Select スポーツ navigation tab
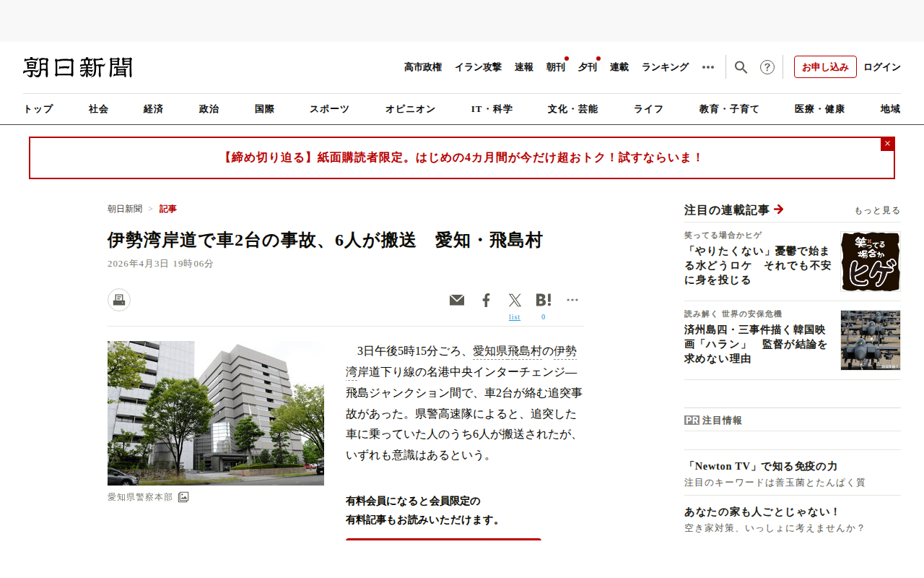924x578 pixels. click(329, 109)
